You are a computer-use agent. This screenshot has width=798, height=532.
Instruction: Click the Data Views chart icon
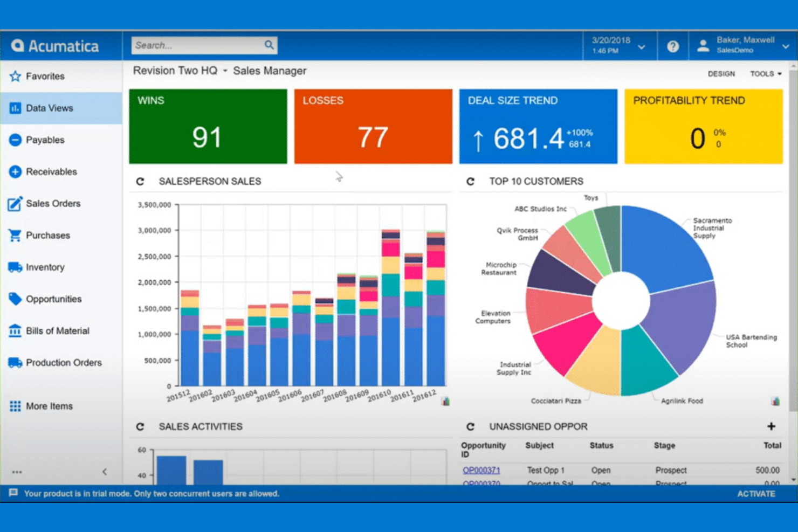pos(15,108)
